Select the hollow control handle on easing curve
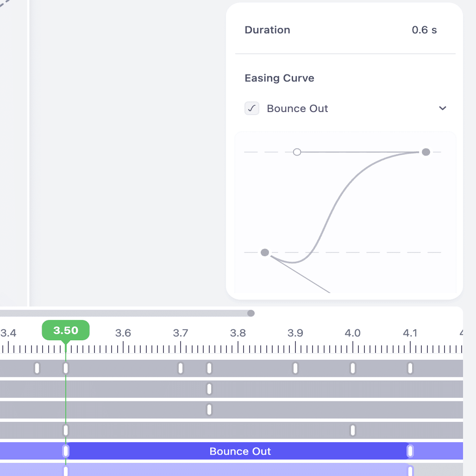 pyautogui.click(x=297, y=152)
